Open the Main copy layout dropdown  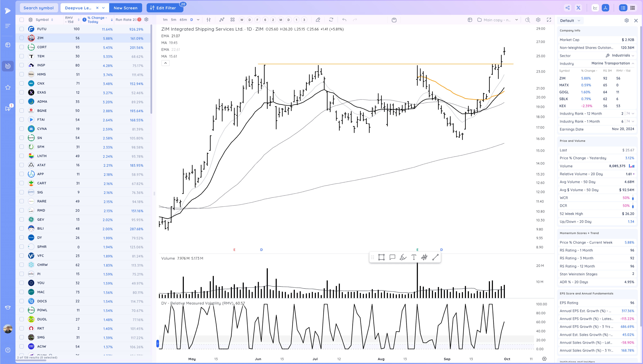click(516, 20)
